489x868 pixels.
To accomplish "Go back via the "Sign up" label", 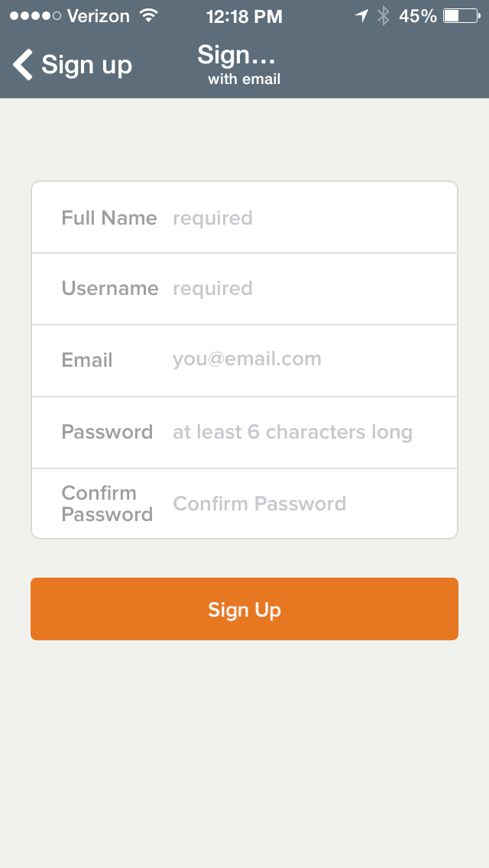I will tap(86, 65).
